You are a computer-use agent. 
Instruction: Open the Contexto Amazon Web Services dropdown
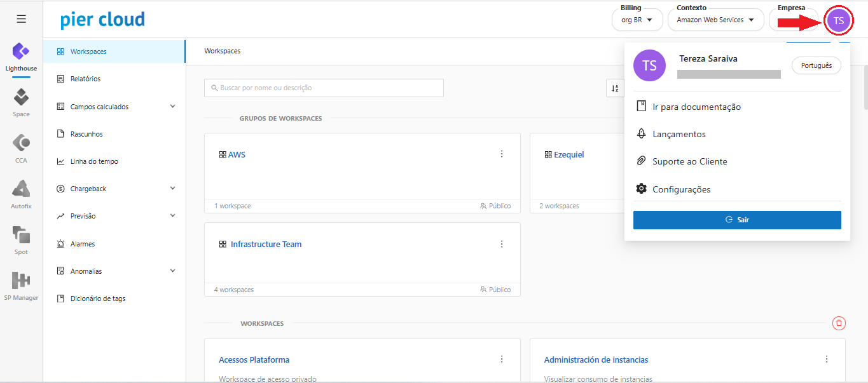point(715,20)
